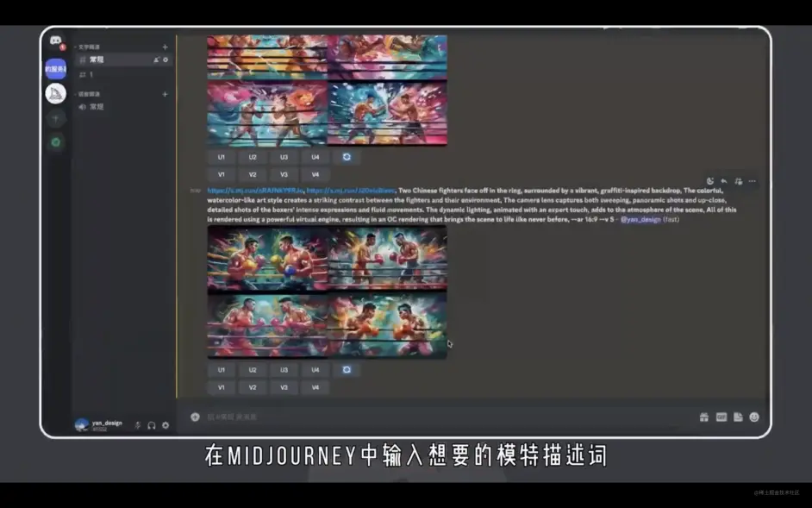Image resolution: width=812 pixels, height=508 pixels.
Task: Open Discord home direct messages icon
Action: 55,41
